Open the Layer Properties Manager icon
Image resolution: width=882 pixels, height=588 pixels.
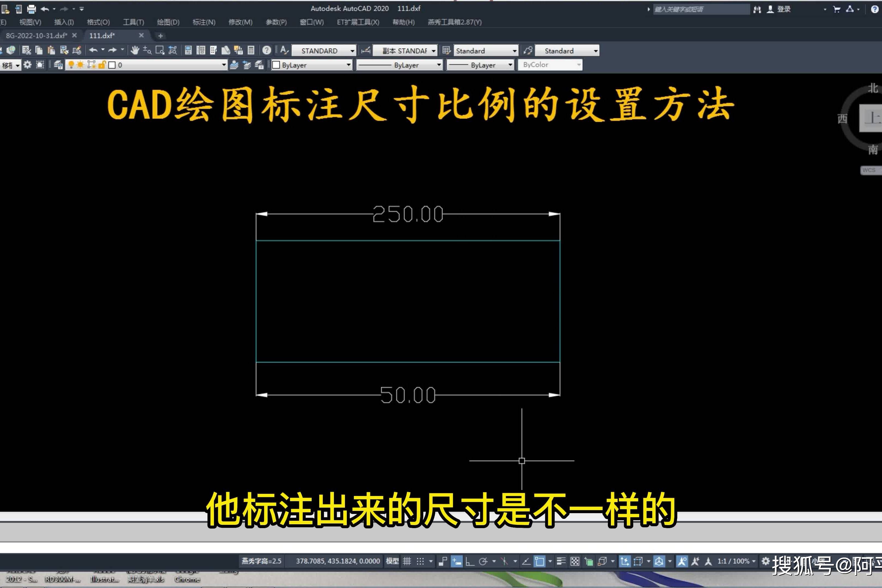58,65
